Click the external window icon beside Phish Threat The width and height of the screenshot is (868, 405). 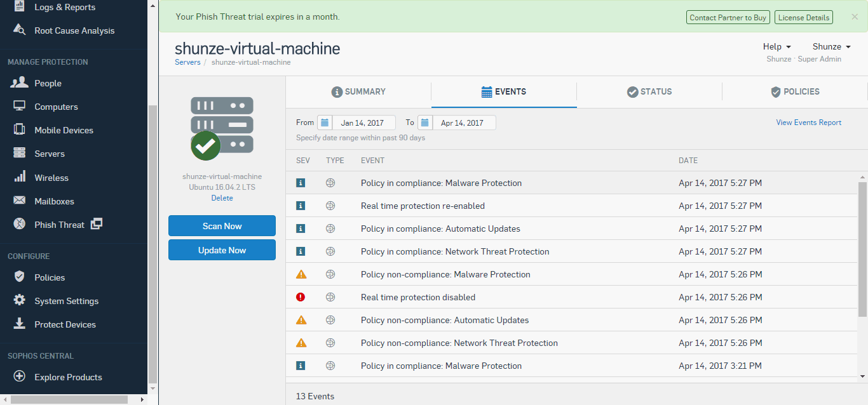click(x=97, y=224)
